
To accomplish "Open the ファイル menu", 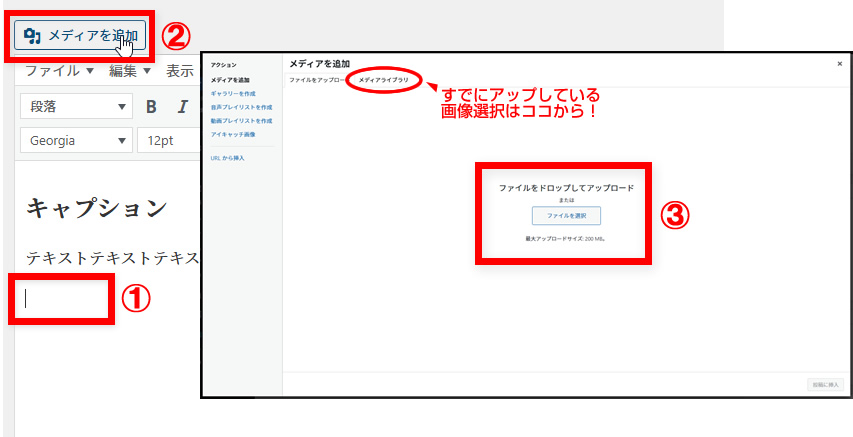I will point(59,71).
